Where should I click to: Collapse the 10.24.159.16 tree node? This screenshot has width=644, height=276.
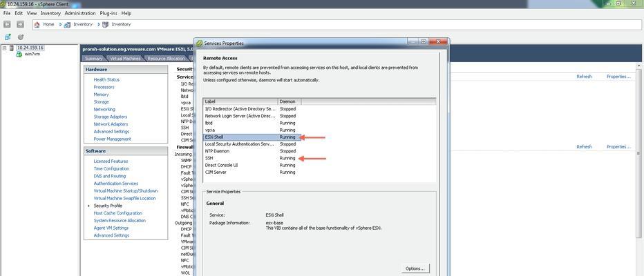[5, 48]
